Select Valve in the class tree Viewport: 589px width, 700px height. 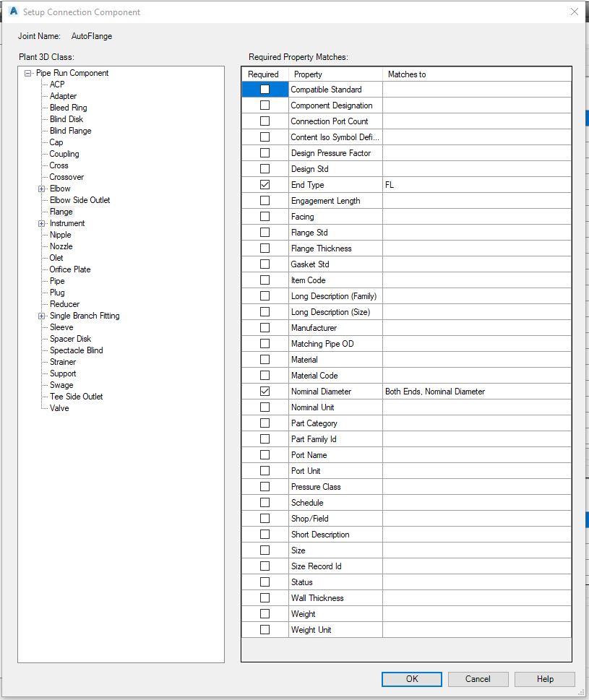point(59,408)
